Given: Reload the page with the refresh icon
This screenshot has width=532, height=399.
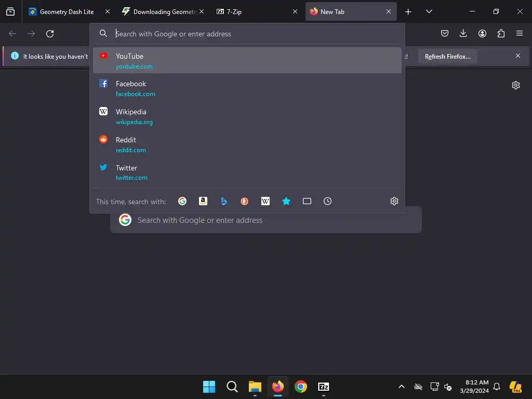Looking at the screenshot, I should (x=50, y=34).
